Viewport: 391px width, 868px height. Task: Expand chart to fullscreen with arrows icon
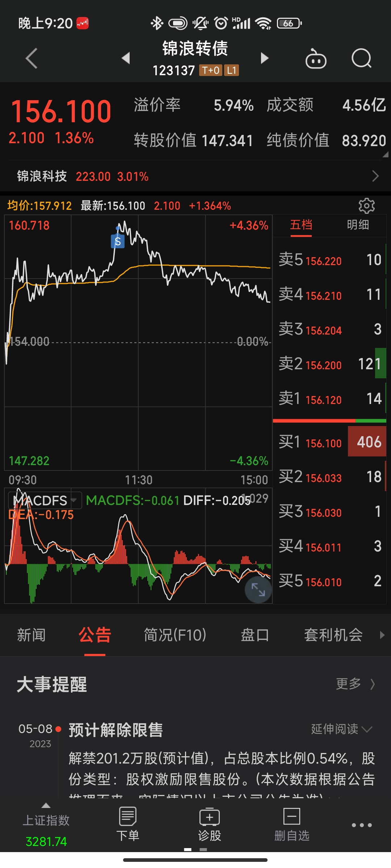(x=258, y=590)
